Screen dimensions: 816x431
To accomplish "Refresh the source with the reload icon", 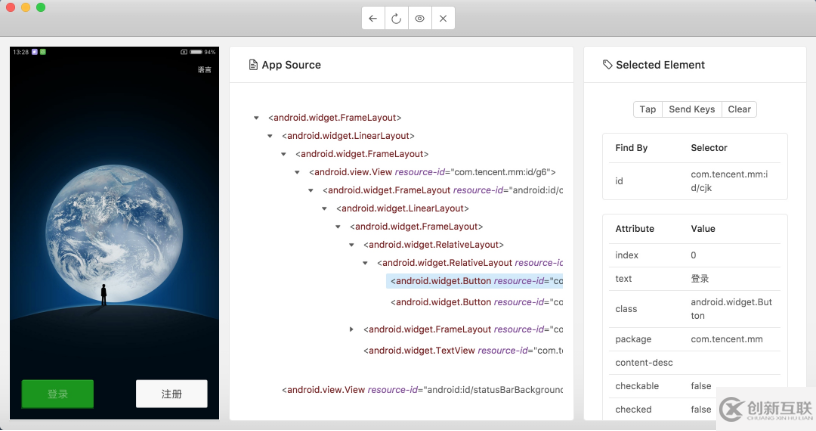I will 396,18.
